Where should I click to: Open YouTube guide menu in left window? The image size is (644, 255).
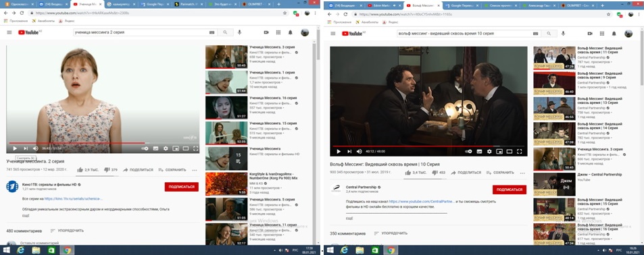9,32
